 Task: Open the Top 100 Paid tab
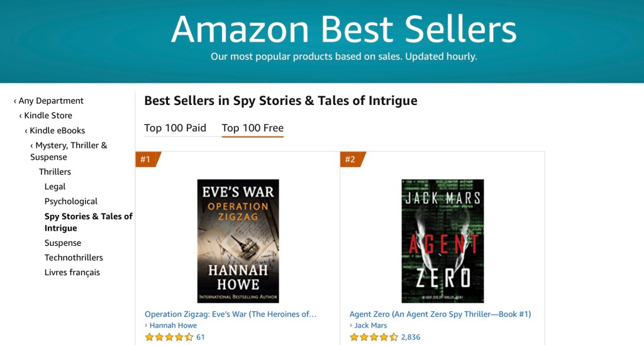coord(175,128)
